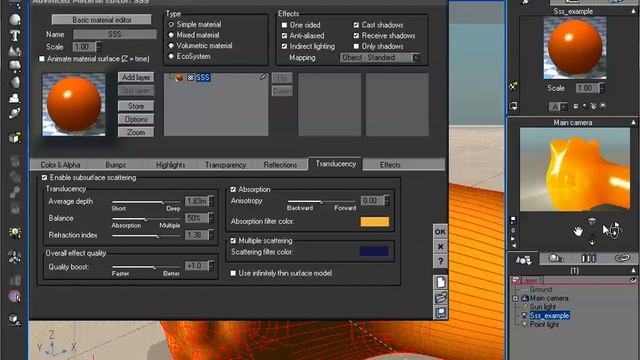The width and height of the screenshot is (640, 360).
Task: Open the Bumps tab
Action: (x=116, y=165)
